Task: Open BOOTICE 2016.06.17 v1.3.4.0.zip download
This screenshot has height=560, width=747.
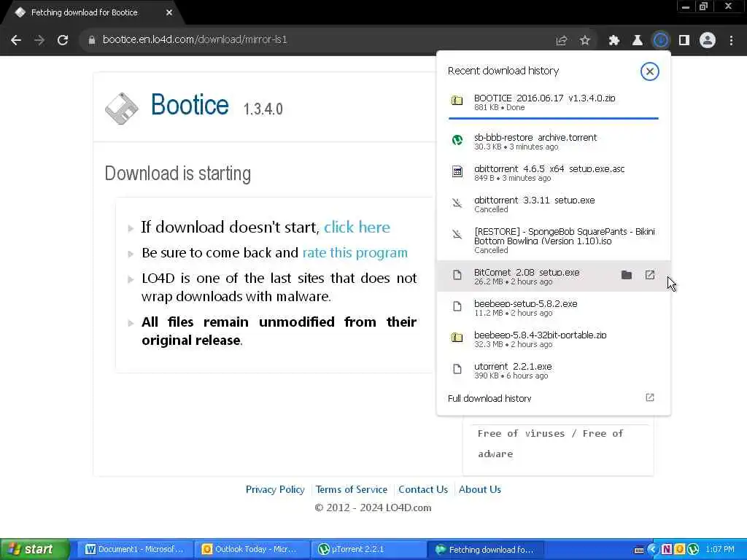Action: (x=554, y=102)
